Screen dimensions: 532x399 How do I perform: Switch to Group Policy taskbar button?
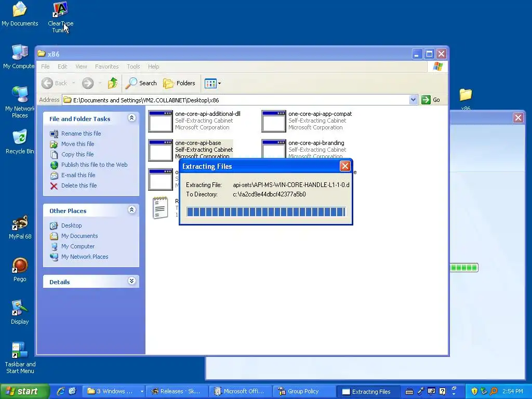click(x=303, y=391)
